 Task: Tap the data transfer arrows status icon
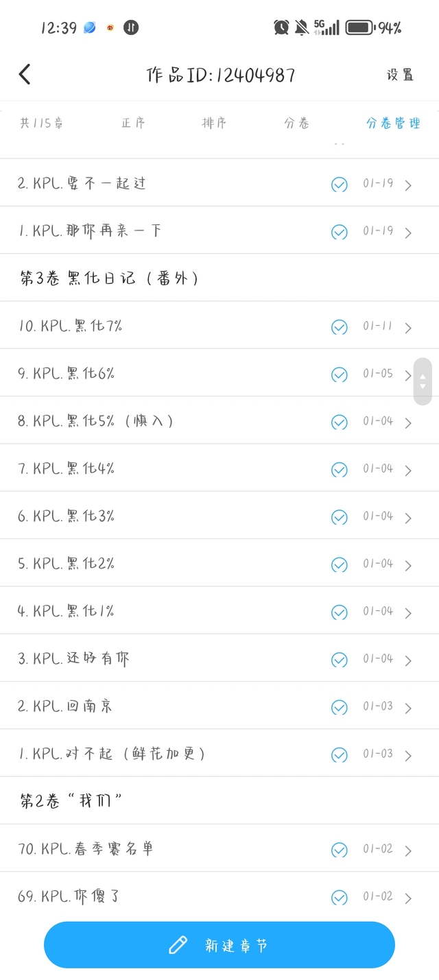pyautogui.click(x=130, y=27)
